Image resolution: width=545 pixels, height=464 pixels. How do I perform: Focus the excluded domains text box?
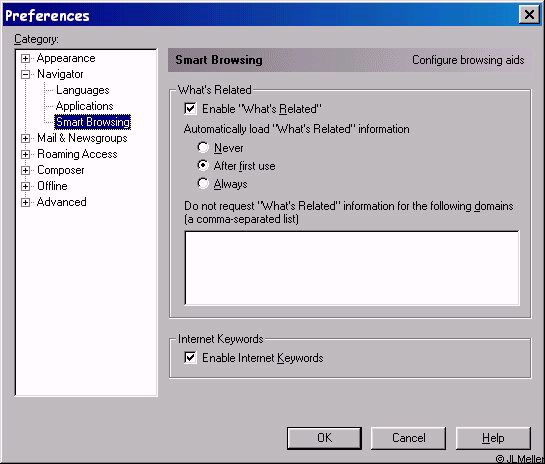[352, 268]
